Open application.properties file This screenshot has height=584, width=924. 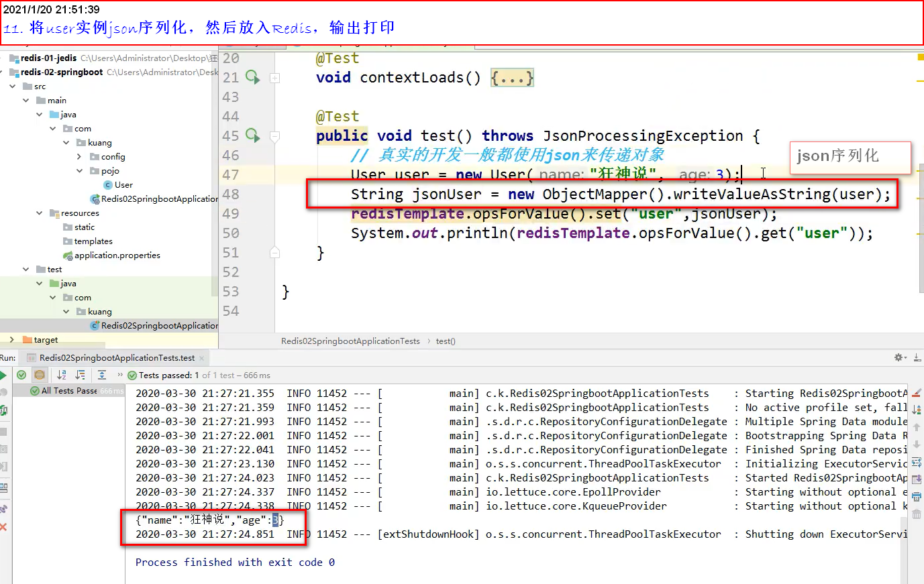(x=117, y=255)
